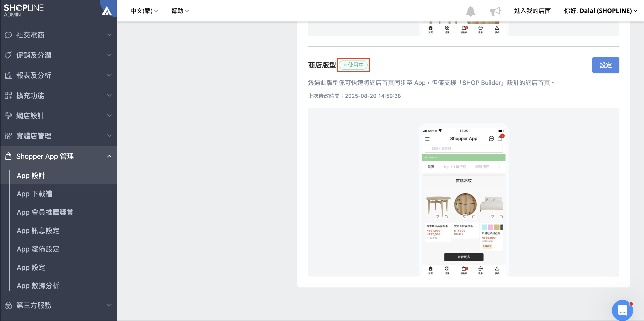644x321 pixels.
Task: Click the heart icon under the round table
Action: 437,216
